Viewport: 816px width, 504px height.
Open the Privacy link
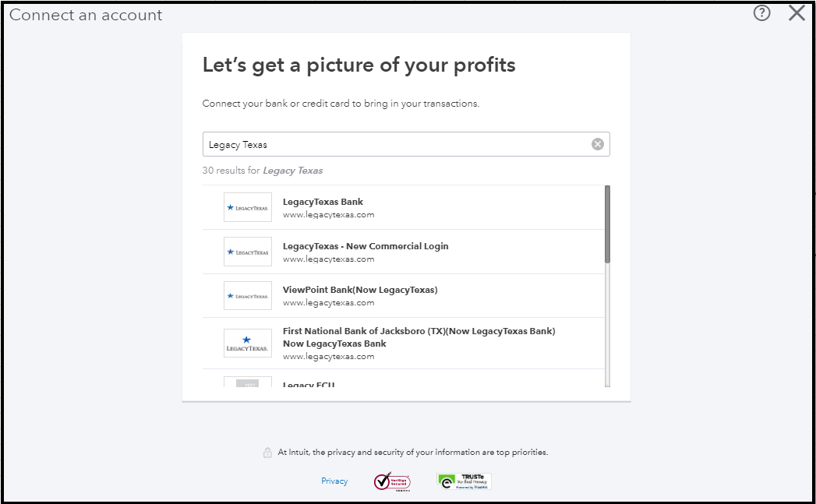tap(334, 481)
